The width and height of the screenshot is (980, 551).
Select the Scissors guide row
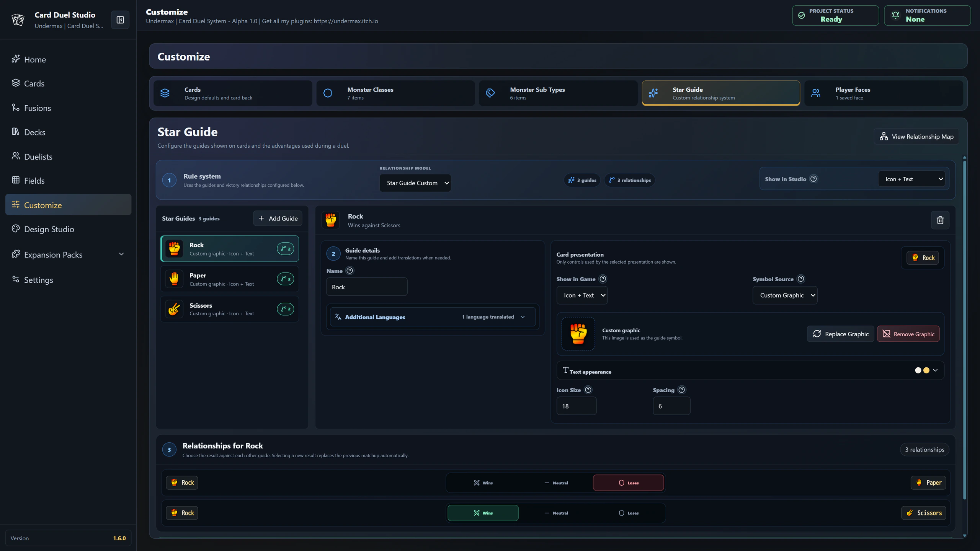(230, 309)
